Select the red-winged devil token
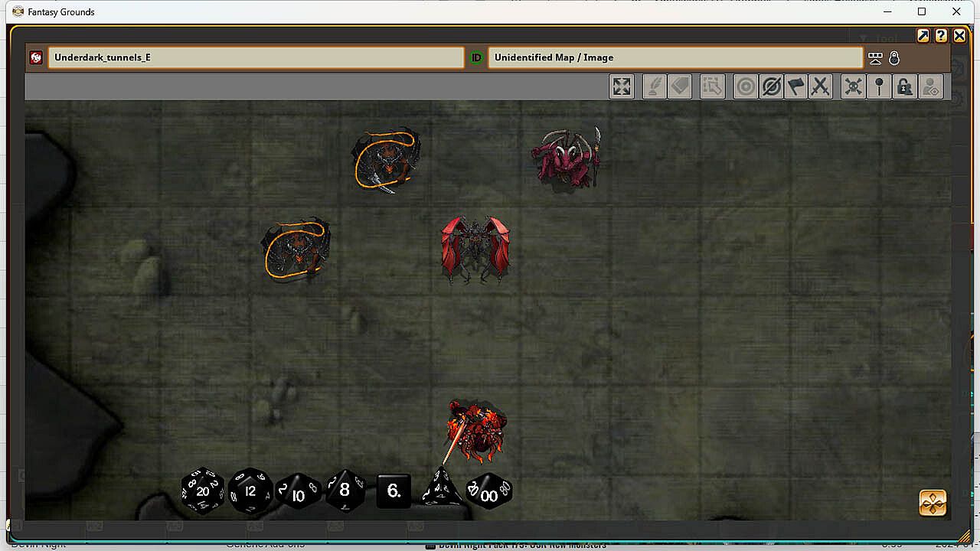The image size is (980, 551). (x=475, y=249)
